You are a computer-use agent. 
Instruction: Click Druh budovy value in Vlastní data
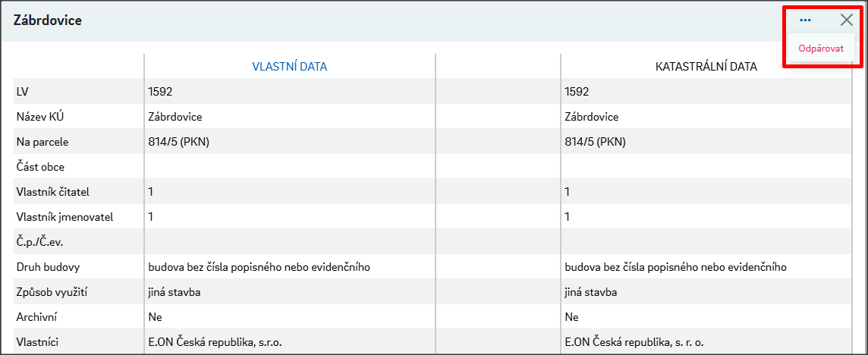click(x=259, y=267)
